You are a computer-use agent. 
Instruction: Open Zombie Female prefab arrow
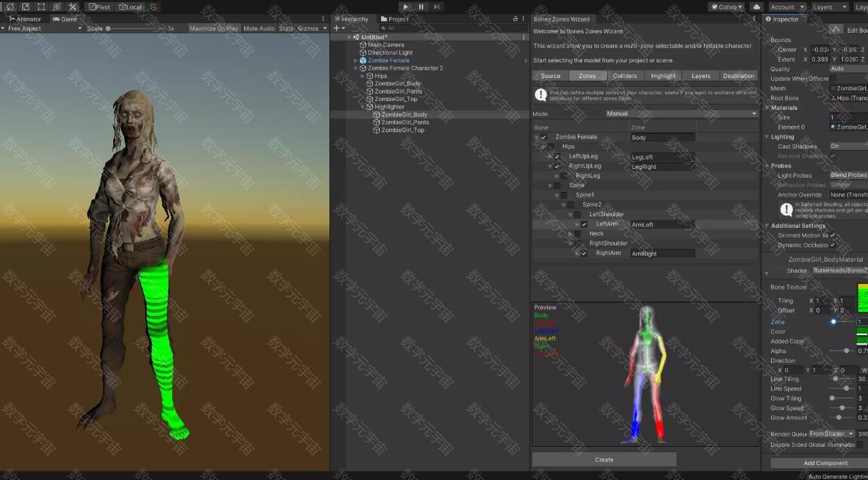click(x=526, y=60)
